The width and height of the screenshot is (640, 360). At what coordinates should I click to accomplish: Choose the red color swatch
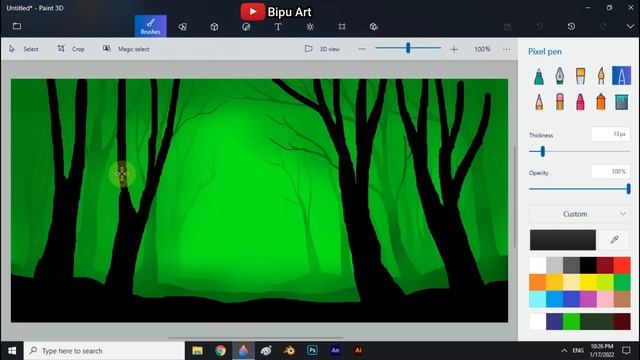622,265
